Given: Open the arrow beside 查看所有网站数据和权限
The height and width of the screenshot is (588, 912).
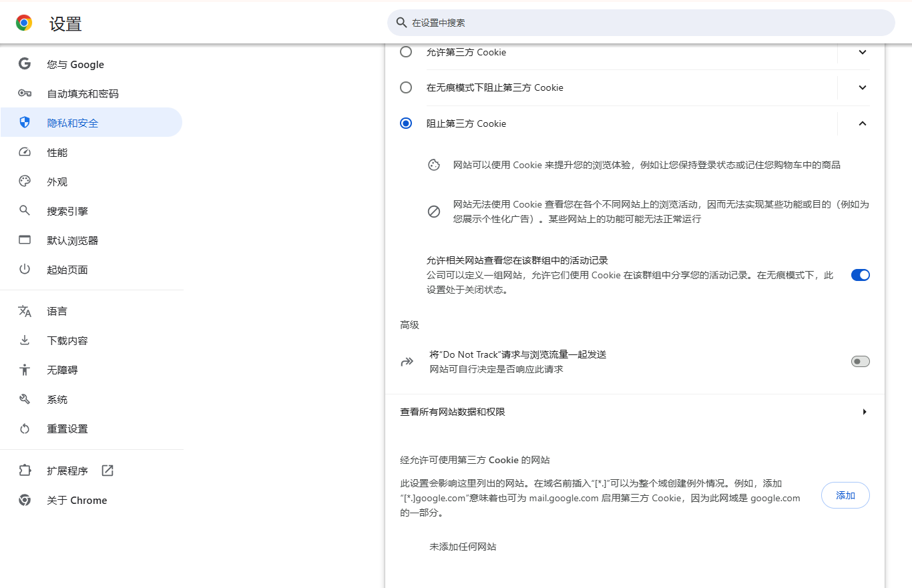Looking at the screenshot, I should point(865,412).
